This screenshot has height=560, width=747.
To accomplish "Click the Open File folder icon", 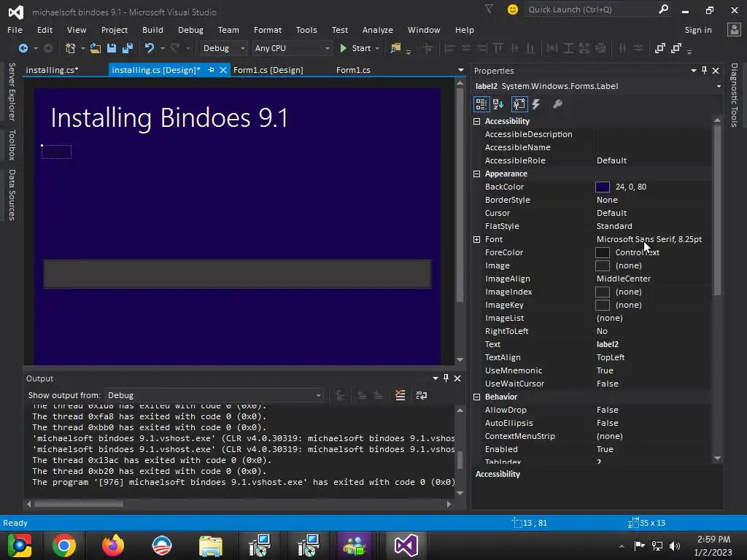I will click(96, 48).
